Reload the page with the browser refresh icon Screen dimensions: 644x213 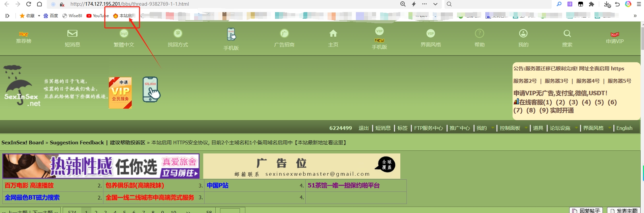click(29, 4)
